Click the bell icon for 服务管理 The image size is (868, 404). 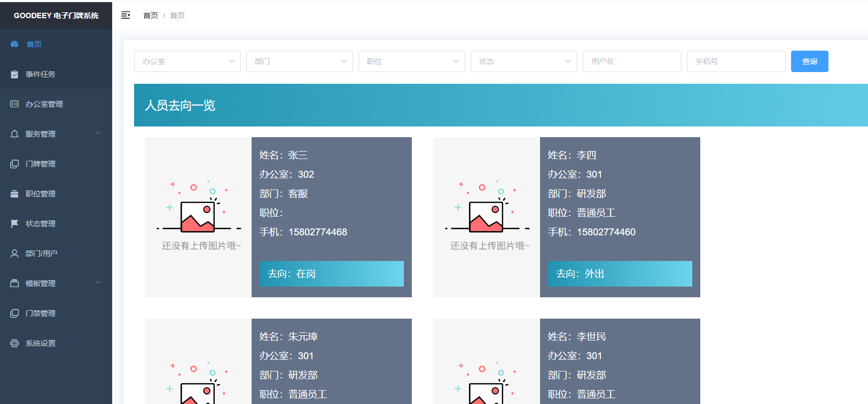click(14, 134)
